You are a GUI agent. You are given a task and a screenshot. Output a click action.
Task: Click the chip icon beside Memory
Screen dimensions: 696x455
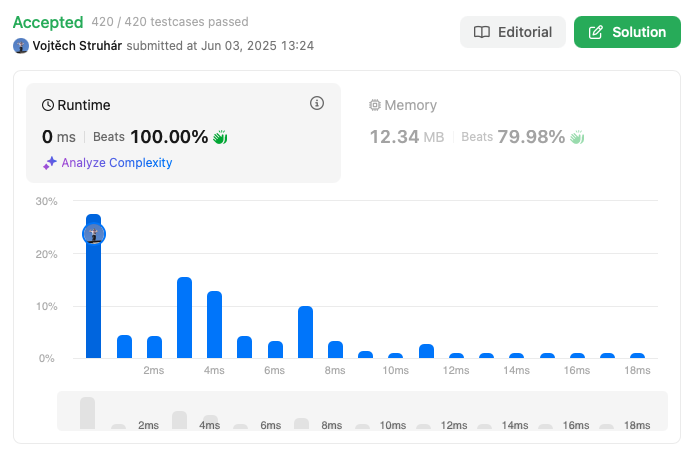point(375,105)
